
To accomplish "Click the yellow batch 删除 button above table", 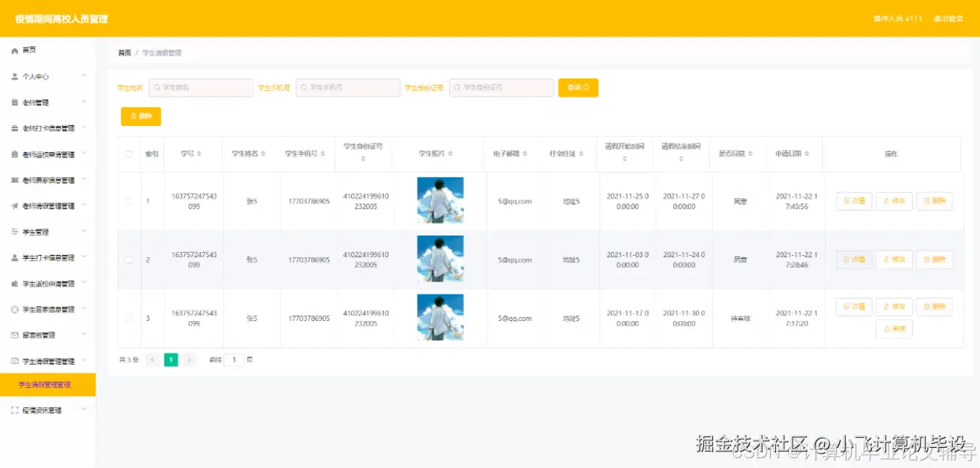I will coord(141,116).
